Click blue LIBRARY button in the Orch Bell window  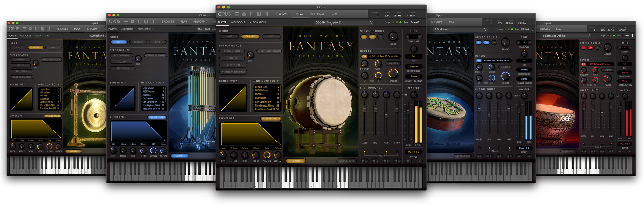(180, 156)
